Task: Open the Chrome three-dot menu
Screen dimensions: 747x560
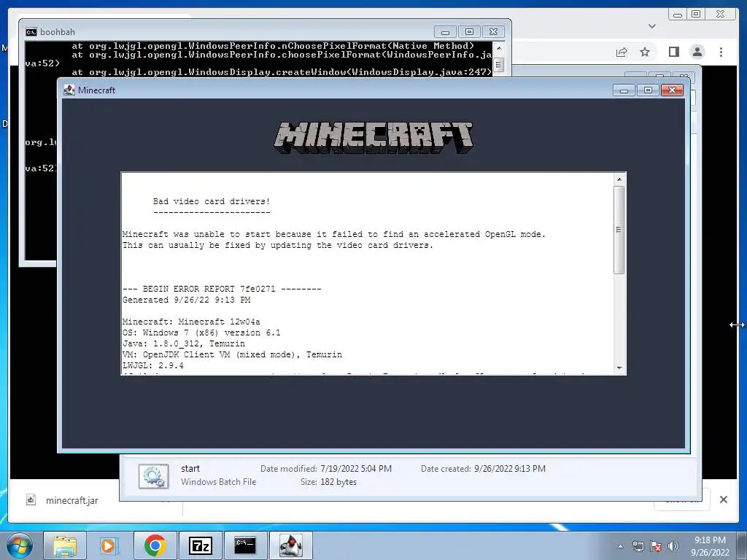Action: 721,52
